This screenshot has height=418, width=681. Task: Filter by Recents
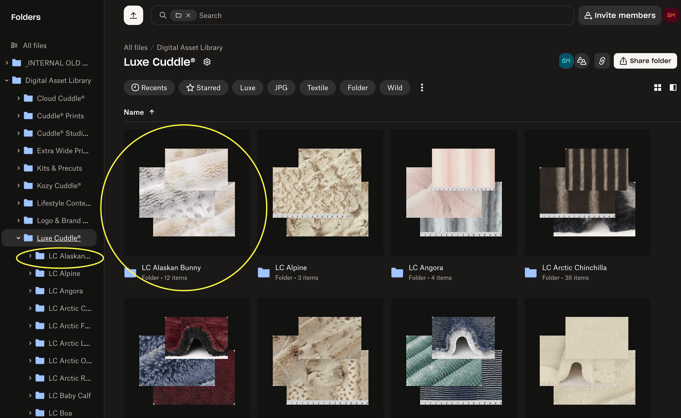(149, 88)
